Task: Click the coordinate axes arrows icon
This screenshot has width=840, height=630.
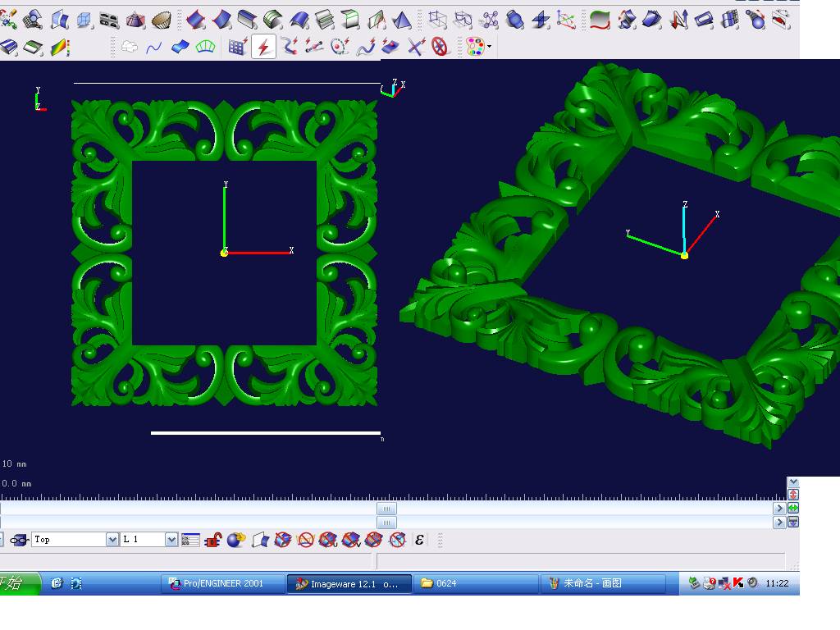Action: (566, 21)
